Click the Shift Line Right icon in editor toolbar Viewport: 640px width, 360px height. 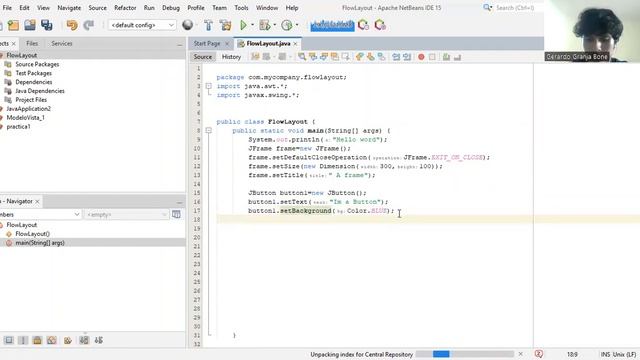[x=407, y=57]
